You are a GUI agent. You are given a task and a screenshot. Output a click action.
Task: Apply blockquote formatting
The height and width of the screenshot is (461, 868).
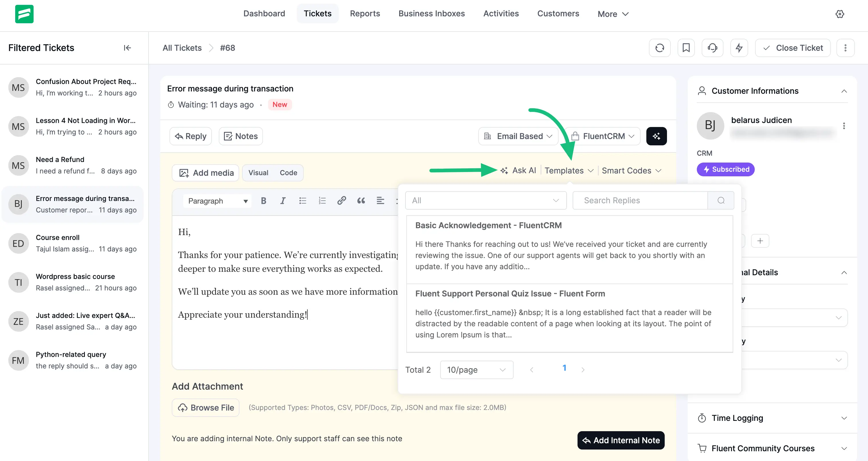click(361, 200)
